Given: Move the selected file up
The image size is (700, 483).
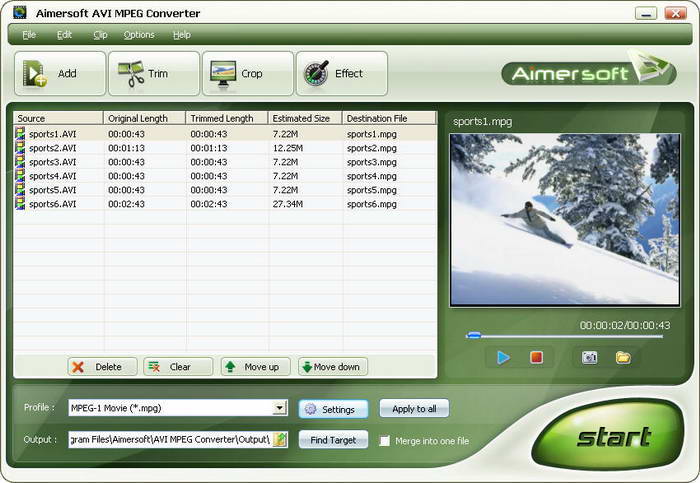Looking at the screenshot, I should [x=256, y=367].
